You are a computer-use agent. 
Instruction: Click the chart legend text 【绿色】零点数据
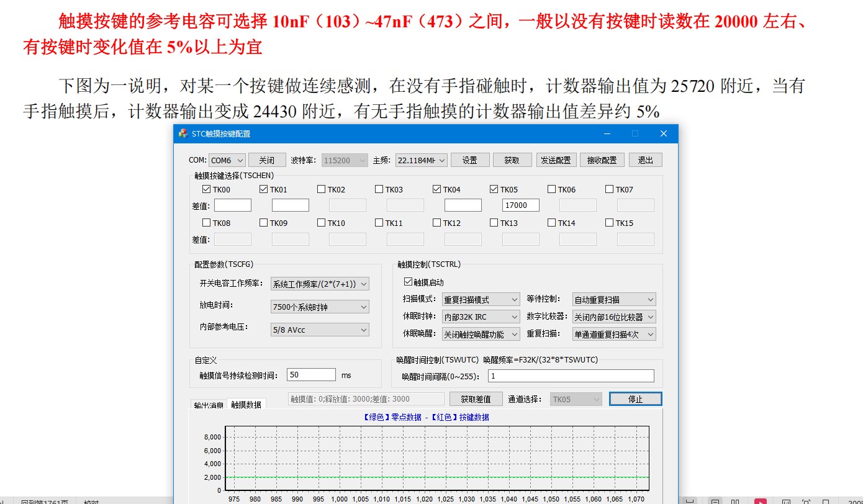pyautogui.click(x=391, y=417)
